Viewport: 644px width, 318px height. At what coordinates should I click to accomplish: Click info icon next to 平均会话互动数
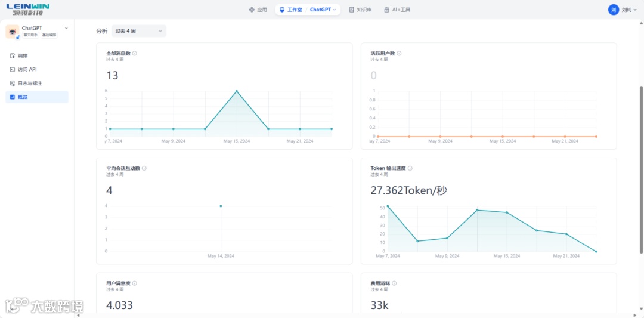click(144, 168)
